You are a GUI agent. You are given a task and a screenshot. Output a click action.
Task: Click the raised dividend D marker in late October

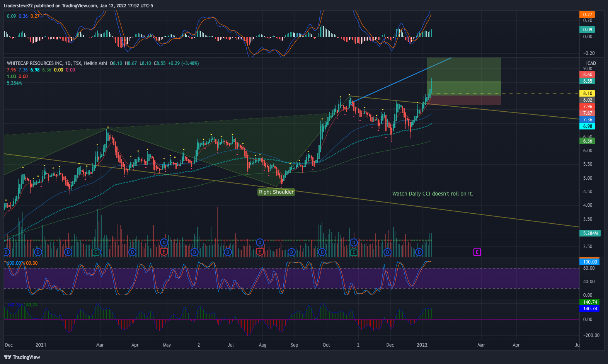(354, 242)
